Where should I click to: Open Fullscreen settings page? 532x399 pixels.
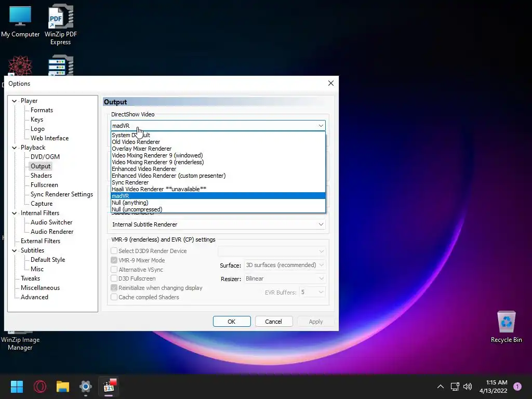[44, 185]
